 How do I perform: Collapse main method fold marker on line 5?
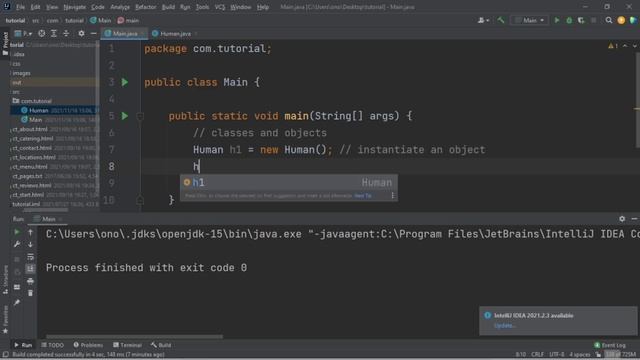click(x=140, y=116)
